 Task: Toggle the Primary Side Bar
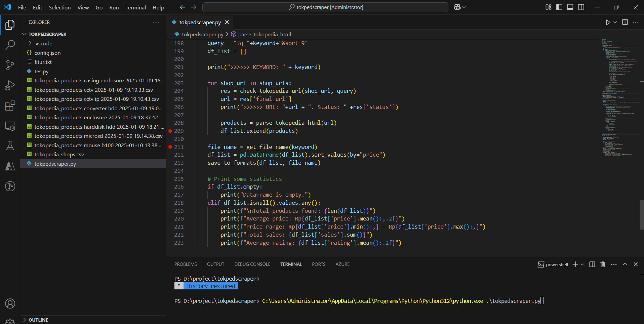(x=559, y=7)
